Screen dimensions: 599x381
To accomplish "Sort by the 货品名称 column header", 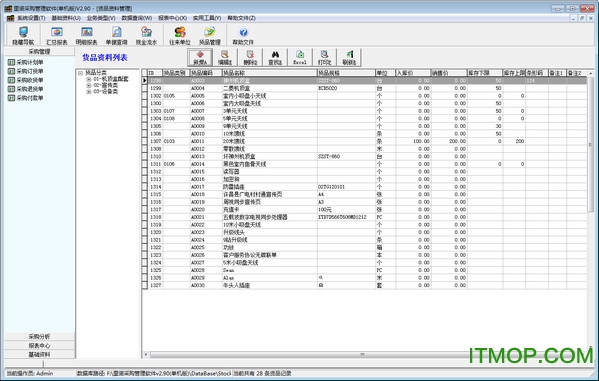I will (x=269, y=73).
